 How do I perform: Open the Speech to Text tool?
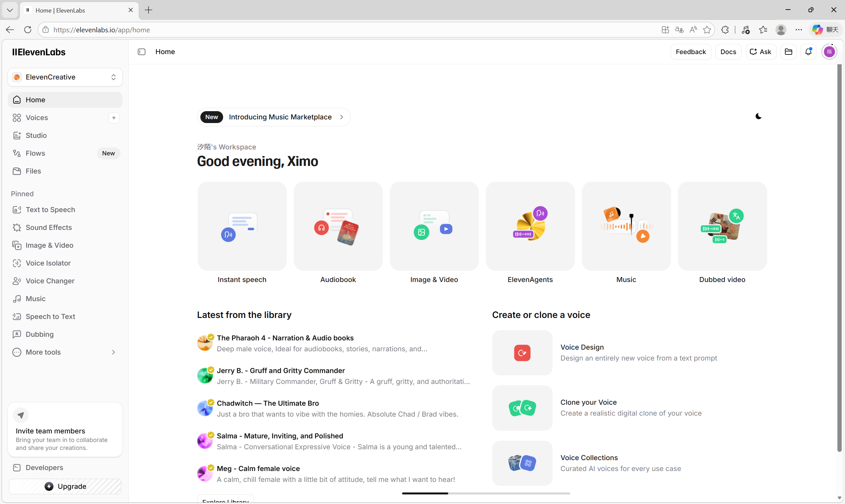click(x=65, y=317)
